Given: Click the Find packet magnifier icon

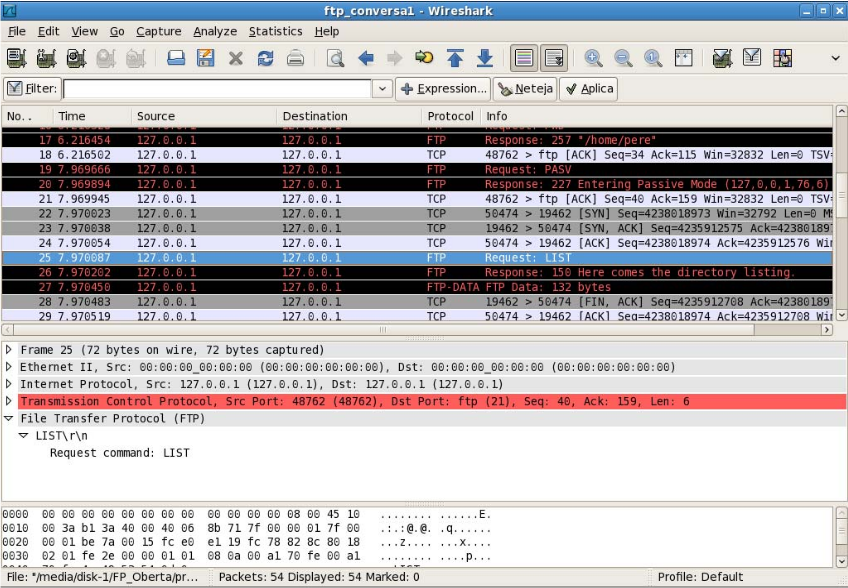Looking at the screenshot, I should click(x=335, y=58).
